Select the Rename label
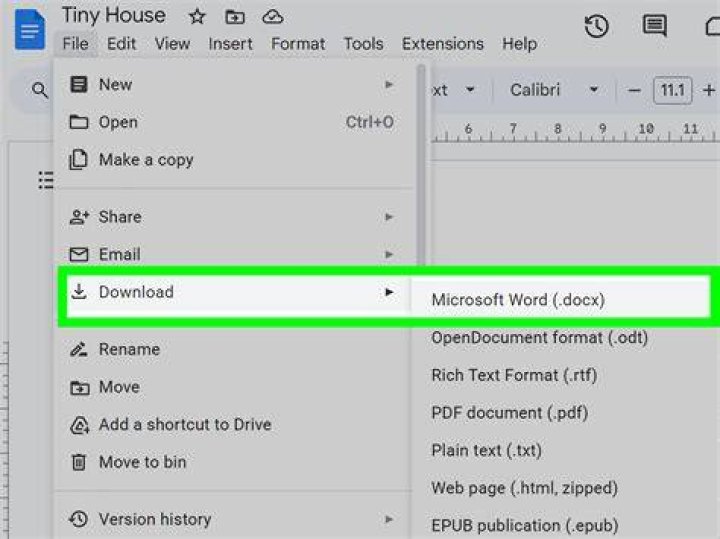 click(x=129, y=349)
